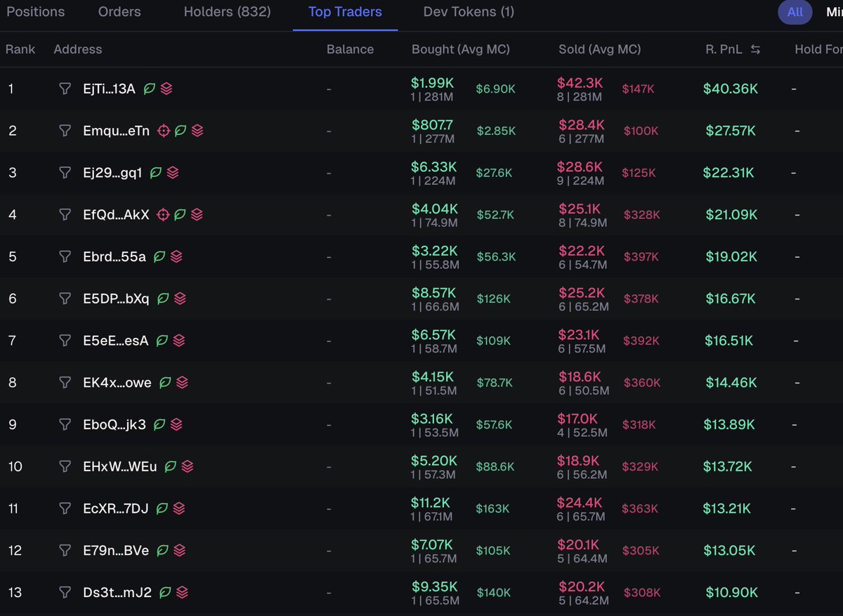The width and height of the screenshot is (843, 616).
Task: Open wallet address EjTi...13A
Action: point(109,89)
